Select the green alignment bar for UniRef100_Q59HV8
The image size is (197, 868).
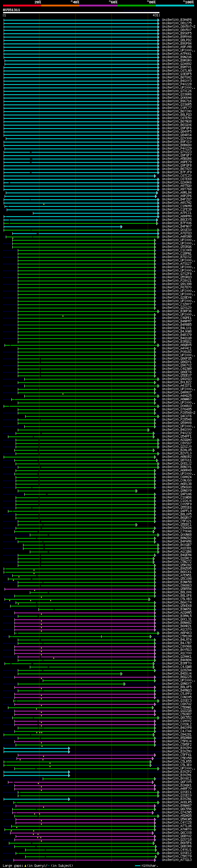pos(86,423)
